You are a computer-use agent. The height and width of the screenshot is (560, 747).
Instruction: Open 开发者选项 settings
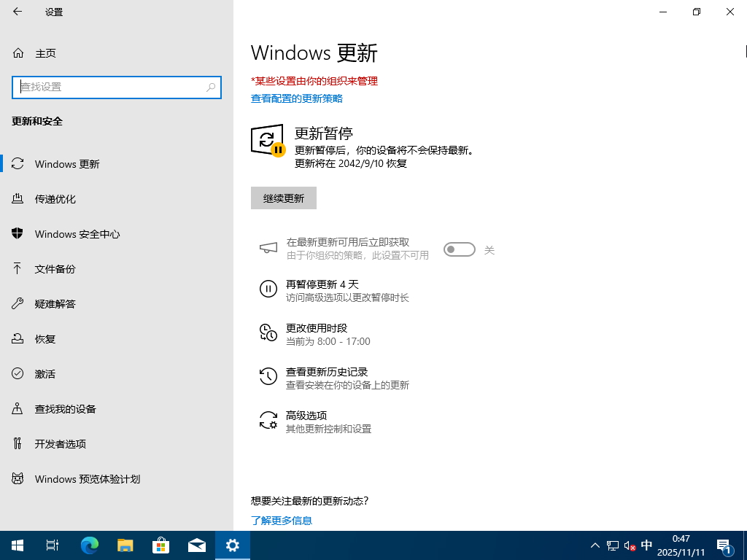pyautogui.click(x=61, y=443)
